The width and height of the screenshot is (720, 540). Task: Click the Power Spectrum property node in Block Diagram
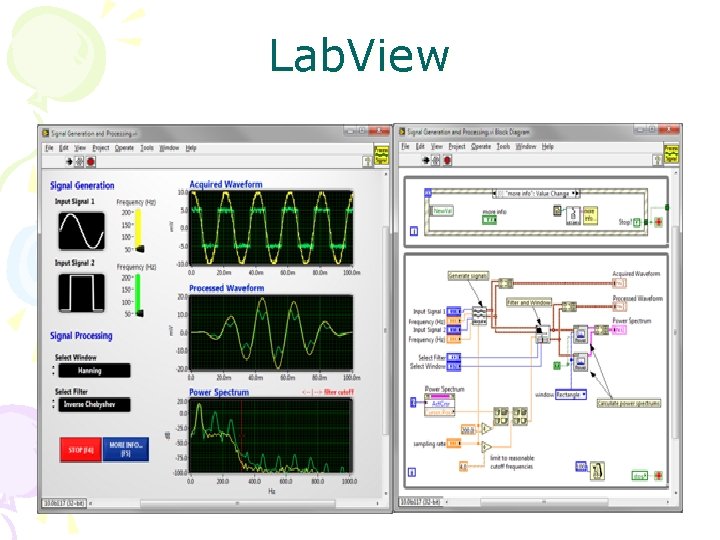click(440, 404)
